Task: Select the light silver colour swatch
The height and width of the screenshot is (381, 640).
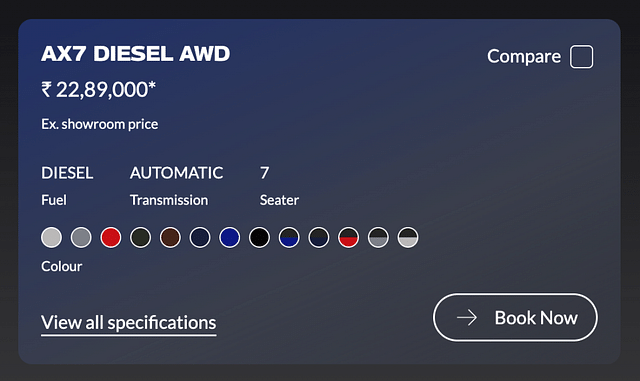Action: pos(51,237)
